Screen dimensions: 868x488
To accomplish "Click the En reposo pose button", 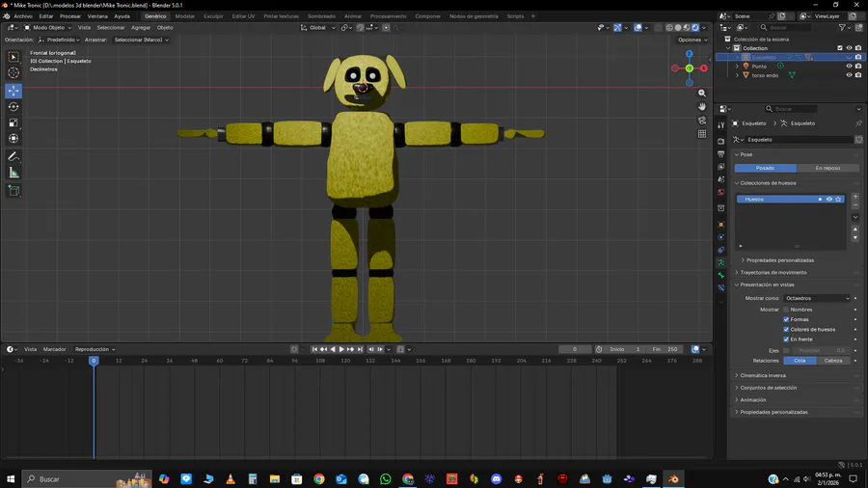I will click(x=827, y=168).
